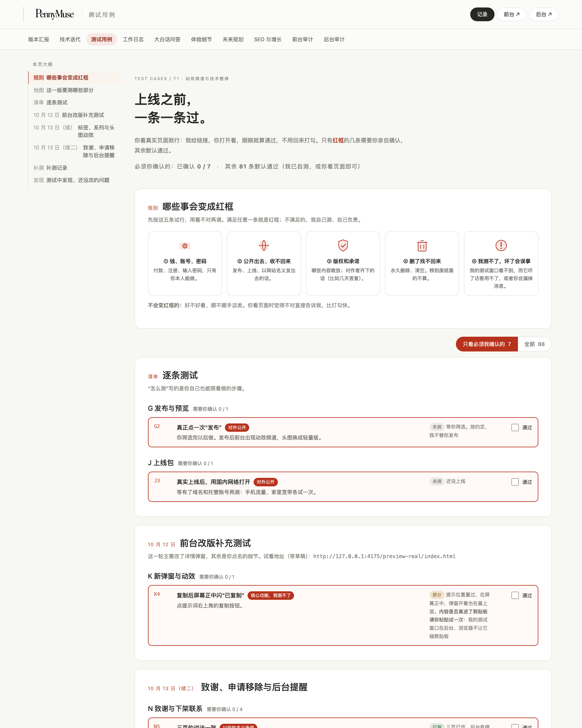Click the 记录 button
This screenshot has height=728, width=582.
click(482, 15)
